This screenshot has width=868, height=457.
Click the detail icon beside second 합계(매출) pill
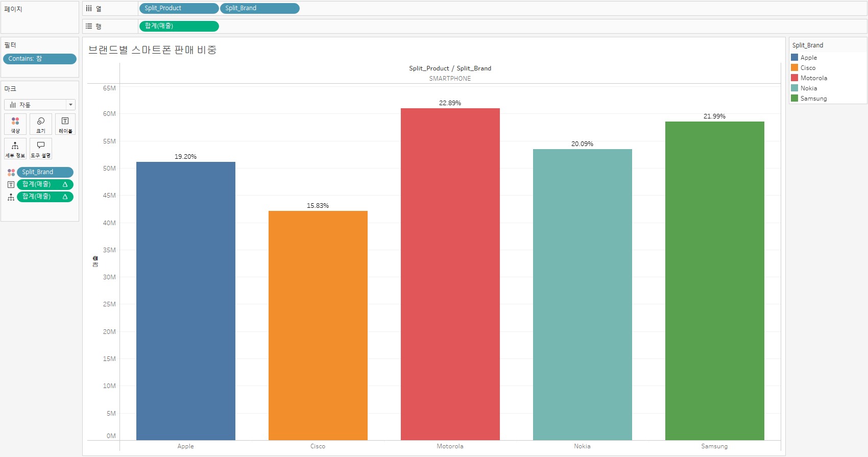[11, 197]
